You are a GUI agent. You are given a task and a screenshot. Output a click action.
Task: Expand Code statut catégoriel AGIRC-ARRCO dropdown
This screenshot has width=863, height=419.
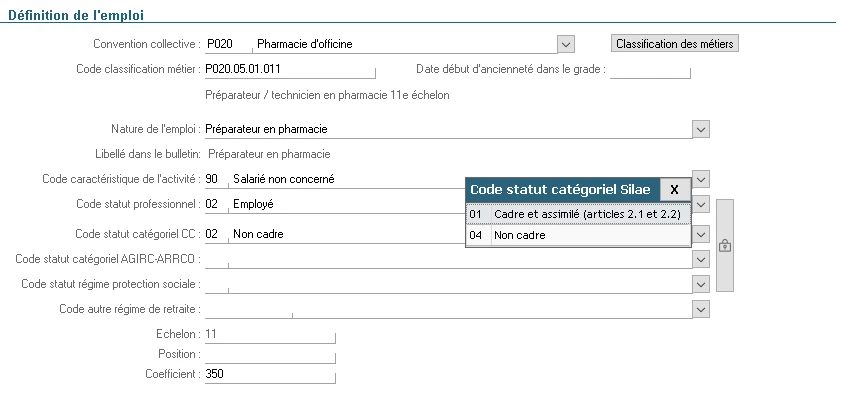click(701, 259)
